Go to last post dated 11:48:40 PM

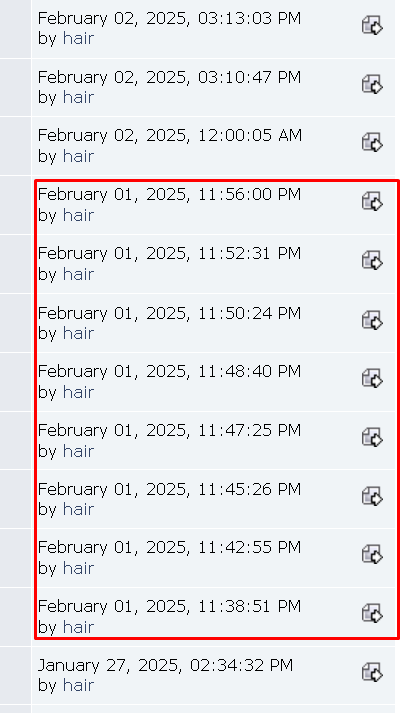coord(372,378)
